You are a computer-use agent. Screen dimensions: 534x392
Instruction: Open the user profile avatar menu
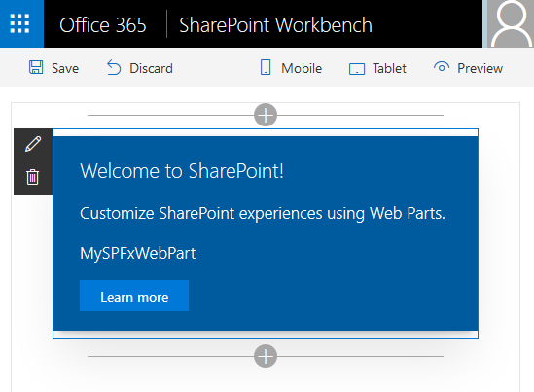[510, 23]
